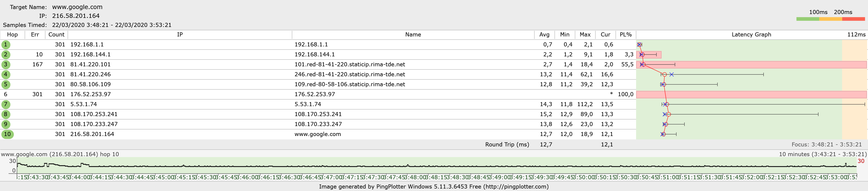Click www.google.com in the Name column
This screenshot has height=191, width=868.
[x=317, y=134]
